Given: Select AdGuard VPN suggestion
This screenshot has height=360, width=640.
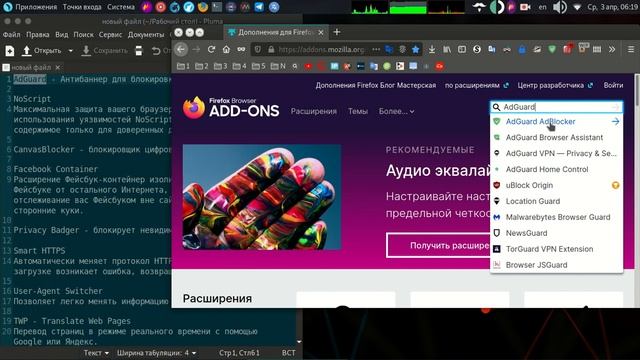Looking at the screenshot, I should (556, 153).
